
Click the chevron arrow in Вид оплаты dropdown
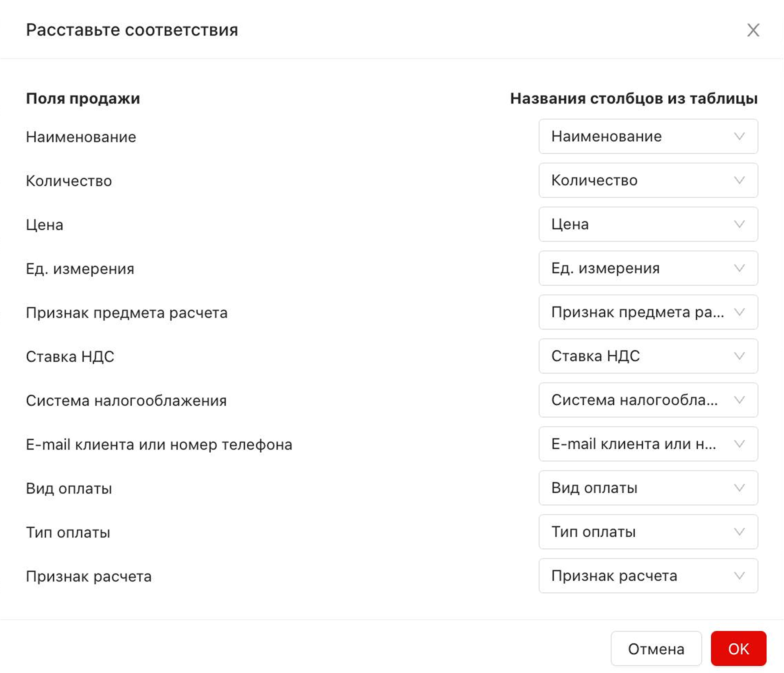[x=739, y=488]
